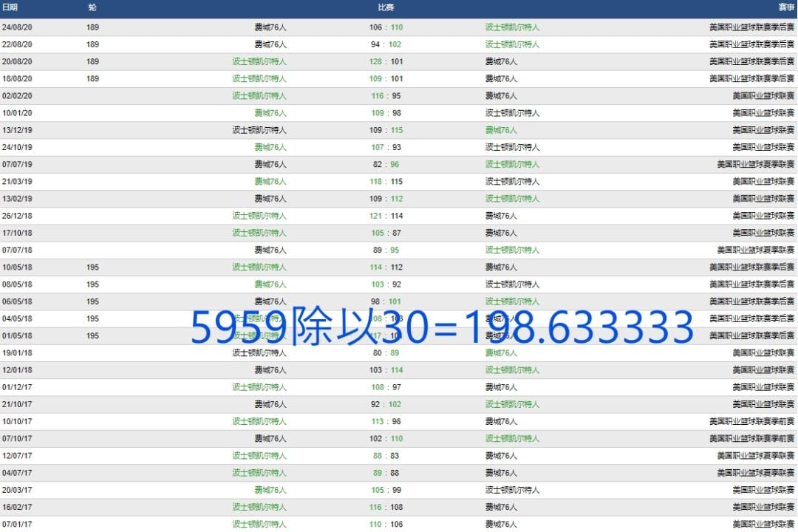The width and height of the screenshot is (798, 532).
Task: Click the 比赛 column header
Action: point(386,7)
